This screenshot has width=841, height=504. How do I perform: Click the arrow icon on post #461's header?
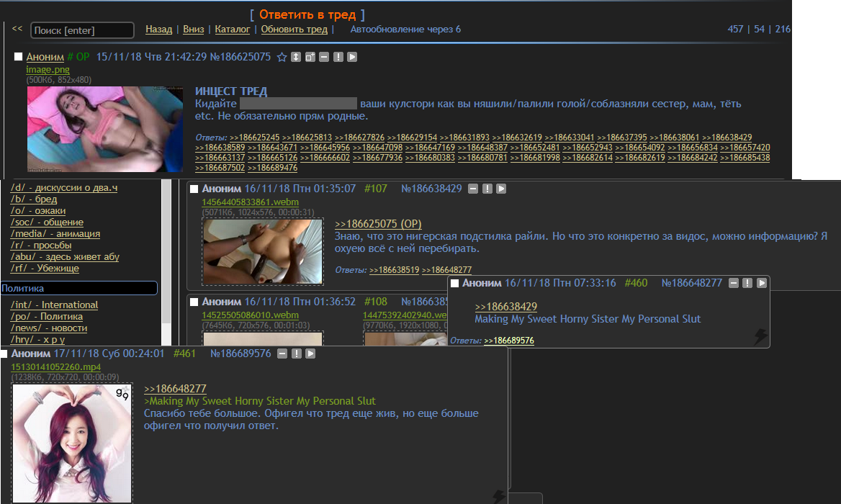(x=311, y=354)
